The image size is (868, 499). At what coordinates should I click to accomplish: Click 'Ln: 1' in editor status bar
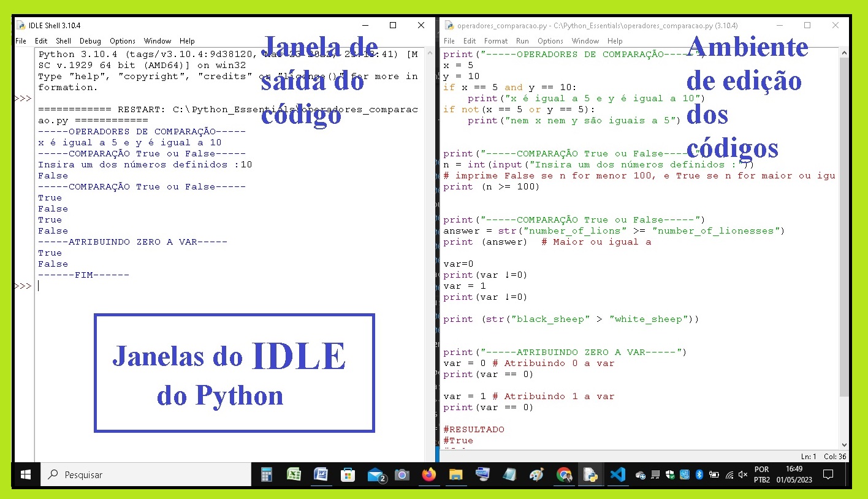(x=808, y=456)
